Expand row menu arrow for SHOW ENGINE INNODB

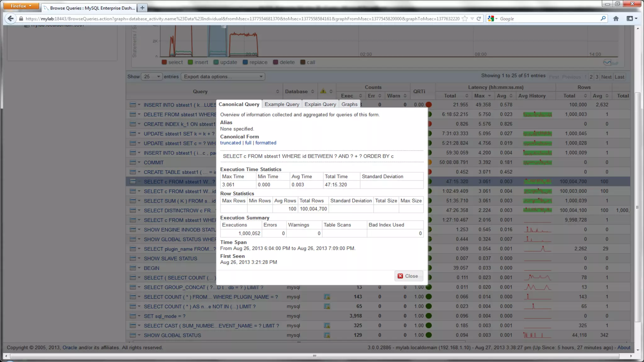[x=139, y=229]
